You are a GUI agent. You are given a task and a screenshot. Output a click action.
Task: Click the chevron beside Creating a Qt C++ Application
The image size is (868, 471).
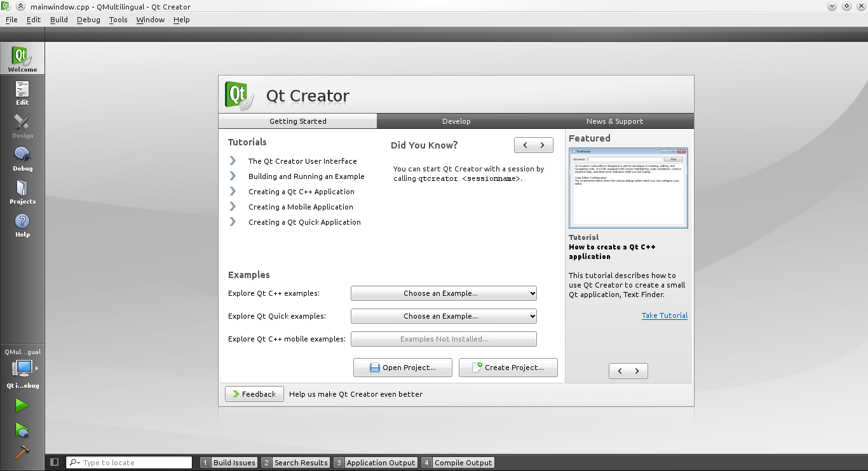click(233, 191)
